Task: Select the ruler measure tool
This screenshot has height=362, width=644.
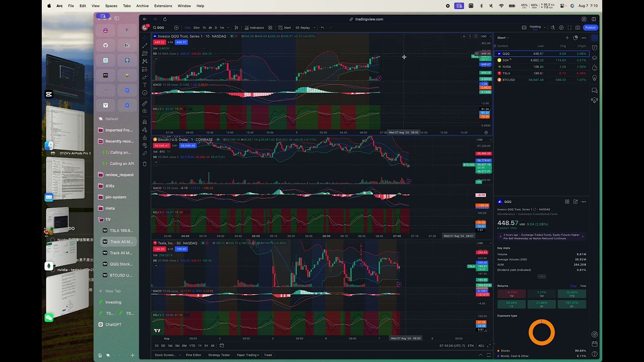Action: click(x=145, y=104)
